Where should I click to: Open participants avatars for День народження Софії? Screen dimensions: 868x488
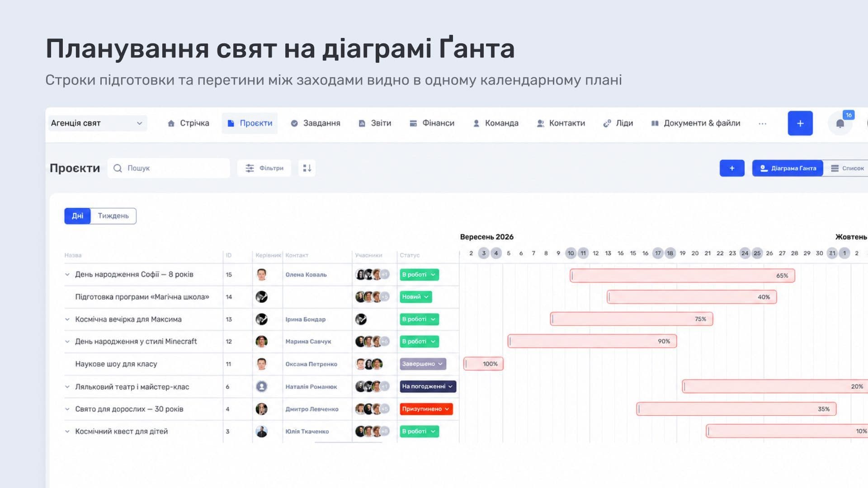372,274
